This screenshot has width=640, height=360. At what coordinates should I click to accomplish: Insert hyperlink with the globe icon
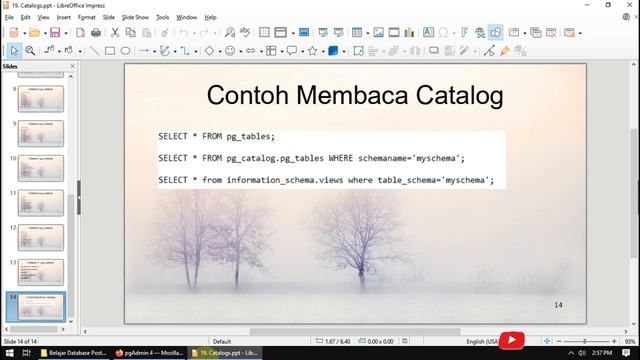click(480, 33)
